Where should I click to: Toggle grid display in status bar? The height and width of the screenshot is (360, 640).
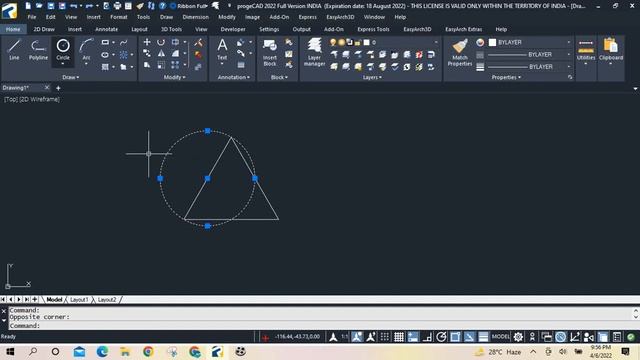(x=399, y=337)
